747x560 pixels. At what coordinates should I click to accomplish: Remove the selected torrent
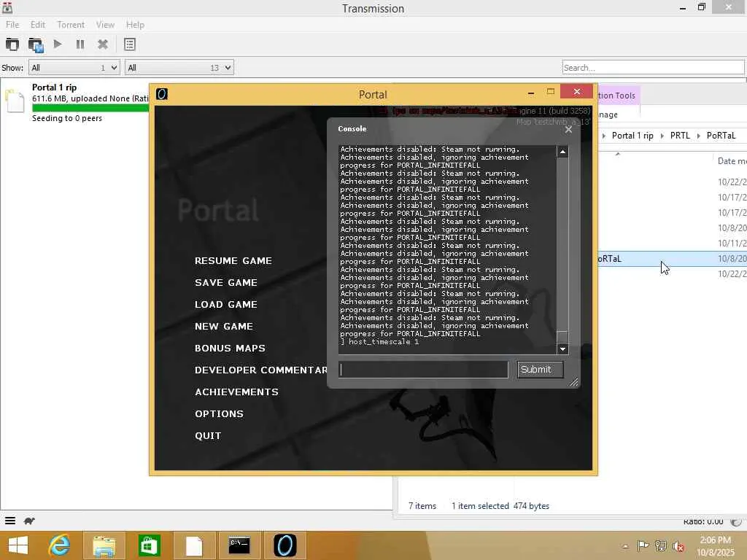pos(102,44)
